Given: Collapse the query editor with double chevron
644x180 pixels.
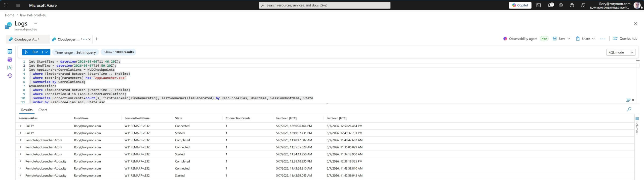Looking at the screenshot, I should pos(633,100).
